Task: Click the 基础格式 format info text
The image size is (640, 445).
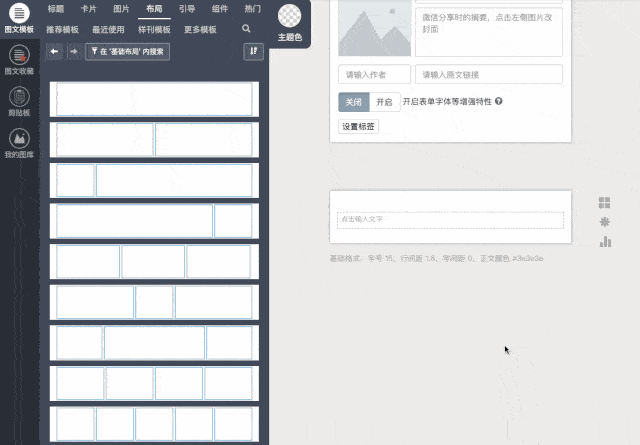Action: (x=436, y=258)
